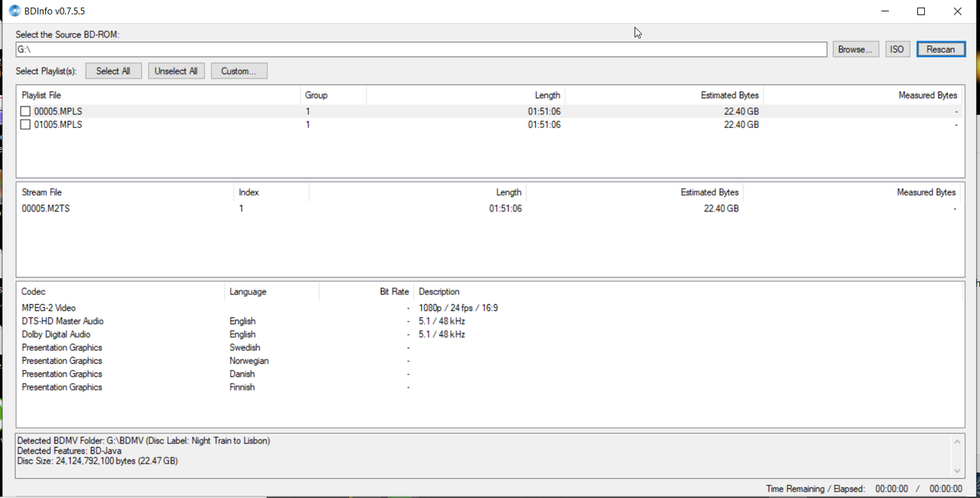
Task: Click the Codec column header
Action: [x=121, y=292]
